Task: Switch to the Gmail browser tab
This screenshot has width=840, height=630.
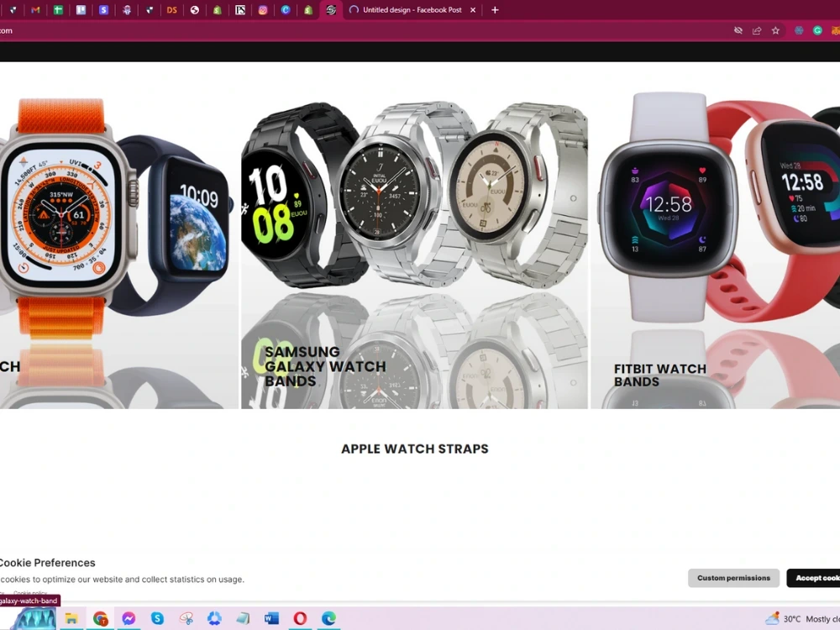Action: point(35,9)
